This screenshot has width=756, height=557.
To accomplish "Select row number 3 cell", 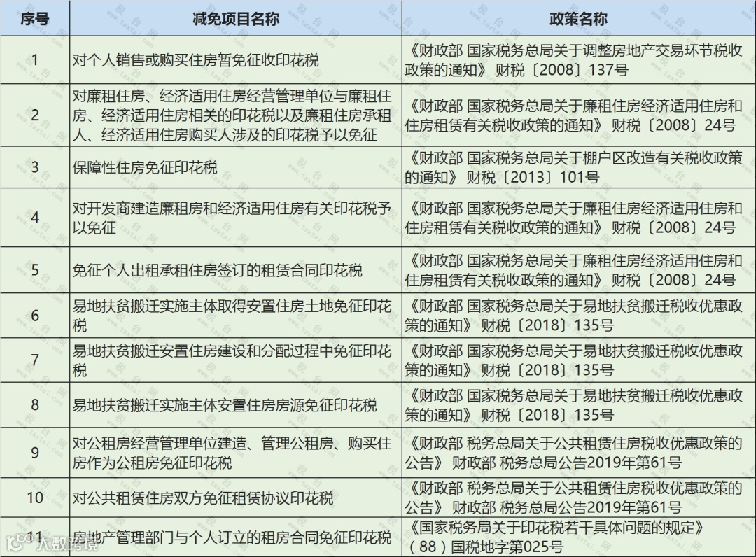I will tap(35, 167).
